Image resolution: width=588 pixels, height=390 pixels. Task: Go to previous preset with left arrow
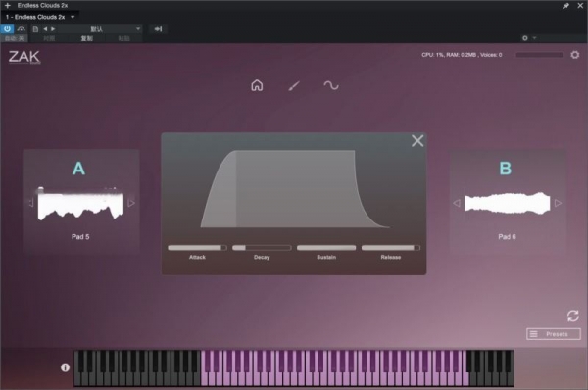click(45, 29)
